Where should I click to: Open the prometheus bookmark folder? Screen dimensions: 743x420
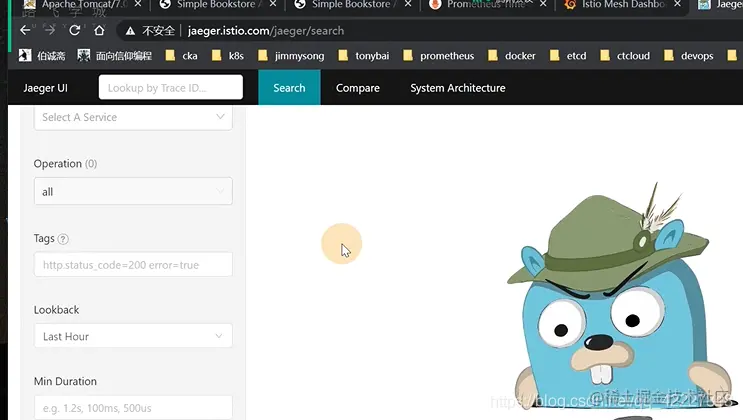click(439, 56)
